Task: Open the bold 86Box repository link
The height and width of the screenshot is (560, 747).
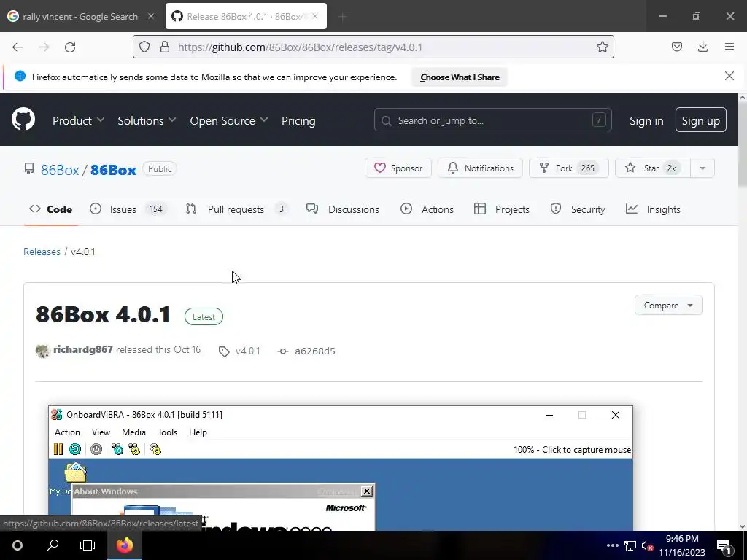Action: click(x=113, y=169)
